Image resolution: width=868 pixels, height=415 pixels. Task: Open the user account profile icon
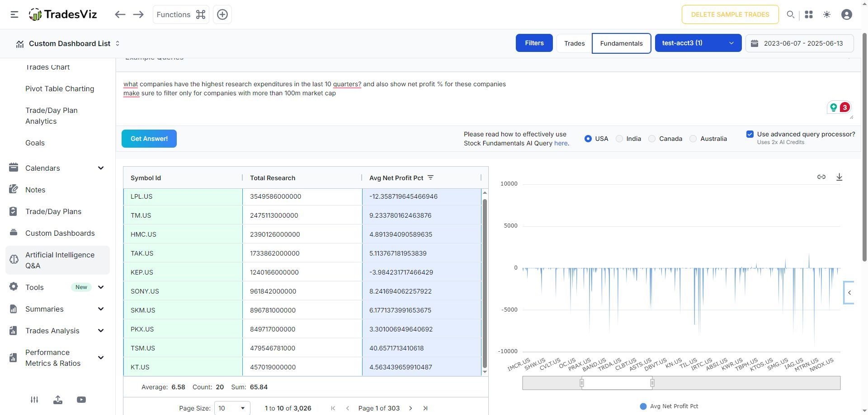point(847,14)
